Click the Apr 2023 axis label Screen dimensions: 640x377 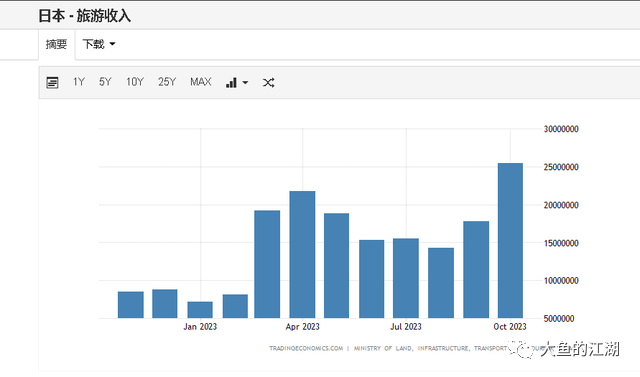tap(302, 327)
